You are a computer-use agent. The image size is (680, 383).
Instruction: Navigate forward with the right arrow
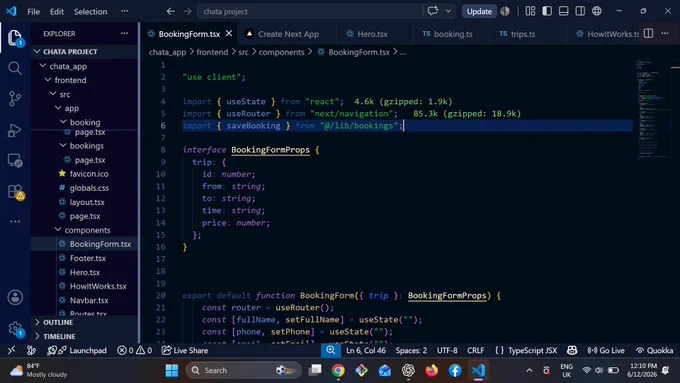pyautogui.click(x=187, y=11)
